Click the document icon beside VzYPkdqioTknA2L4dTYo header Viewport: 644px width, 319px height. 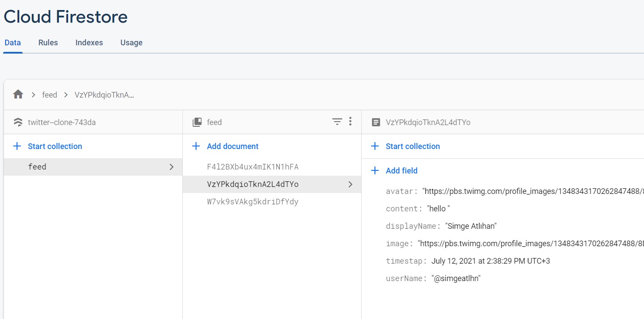pos(376,122)
